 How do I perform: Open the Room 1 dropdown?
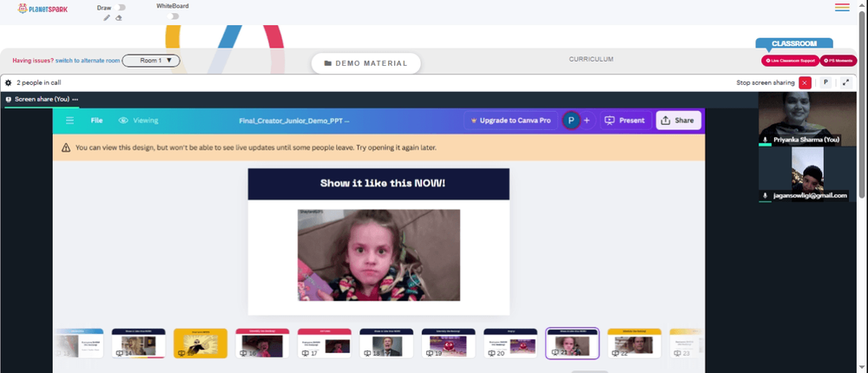coord(151,61)
